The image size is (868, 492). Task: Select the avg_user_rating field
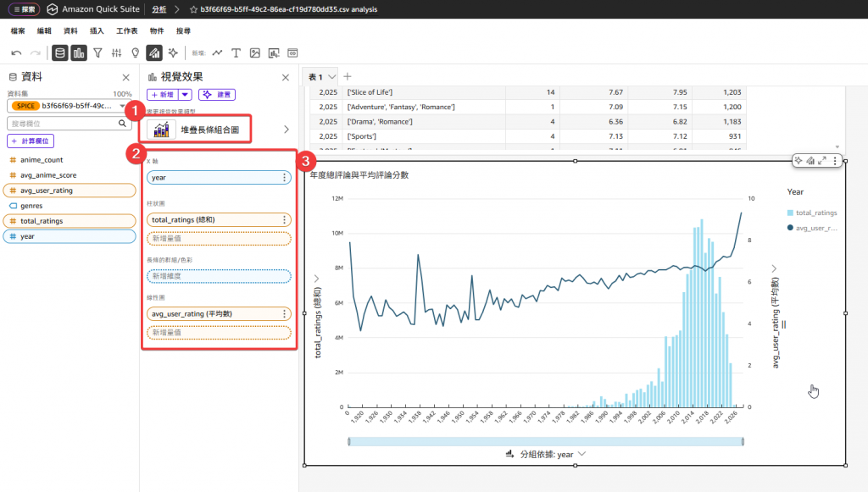click(x=70, y=191)
